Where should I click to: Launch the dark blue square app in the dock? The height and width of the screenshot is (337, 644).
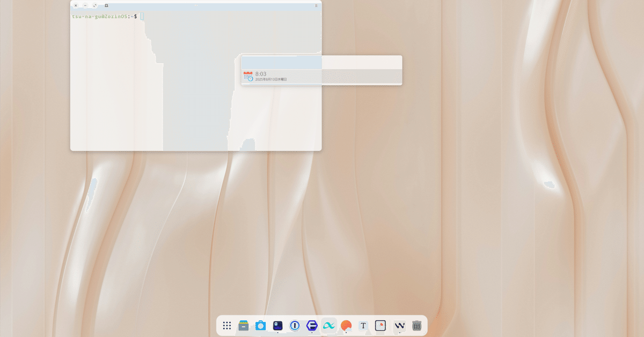coord(277,325)
